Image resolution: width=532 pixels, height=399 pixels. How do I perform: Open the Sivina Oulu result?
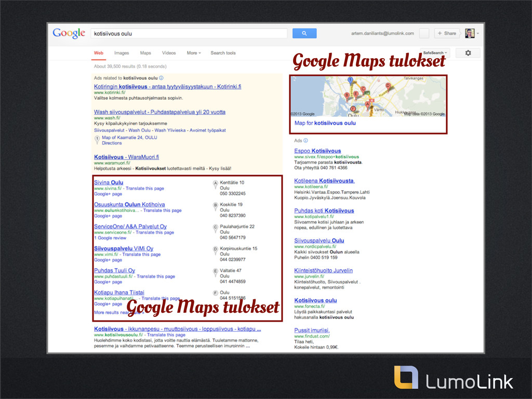click(109, 182)
